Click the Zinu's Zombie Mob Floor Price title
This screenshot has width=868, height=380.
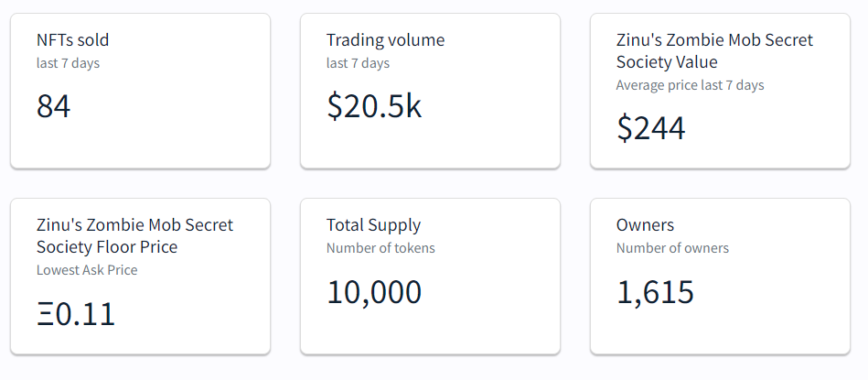click(x=134, y=236)
